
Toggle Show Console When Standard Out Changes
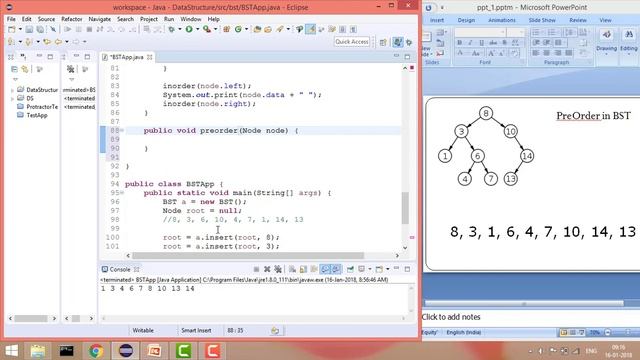325,269
